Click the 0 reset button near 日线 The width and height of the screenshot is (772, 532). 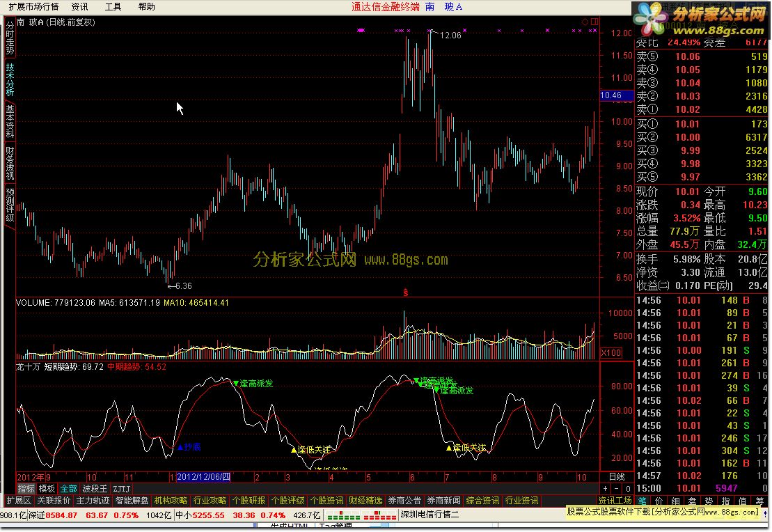click(x=628, y=489)
